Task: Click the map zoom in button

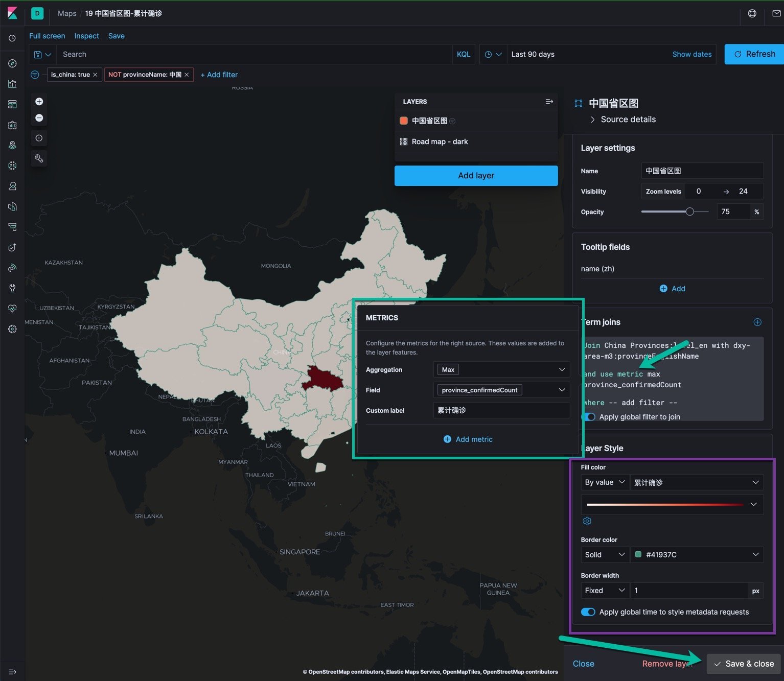Action: tap(39, 102)
